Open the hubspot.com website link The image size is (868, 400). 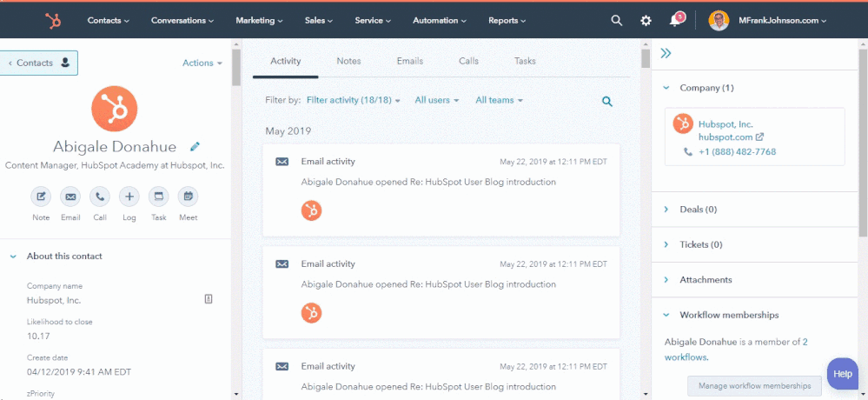[x=726, y=137]
